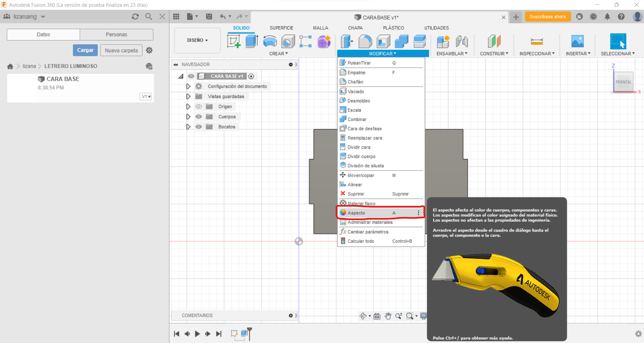Click the Joint assemble icon
This screenshot has height=343, width=644.
pos(462,41)
